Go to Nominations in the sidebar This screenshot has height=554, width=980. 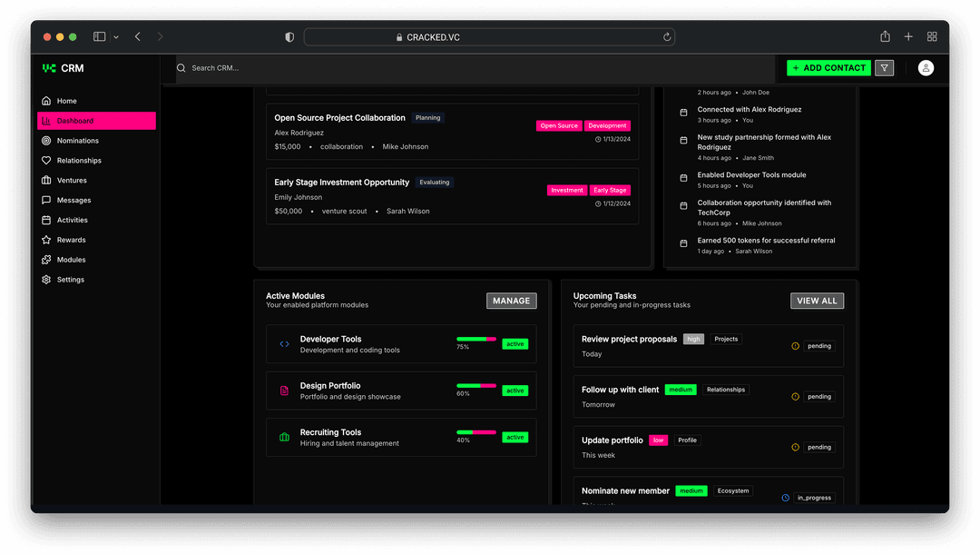click(x=77, y=141)
